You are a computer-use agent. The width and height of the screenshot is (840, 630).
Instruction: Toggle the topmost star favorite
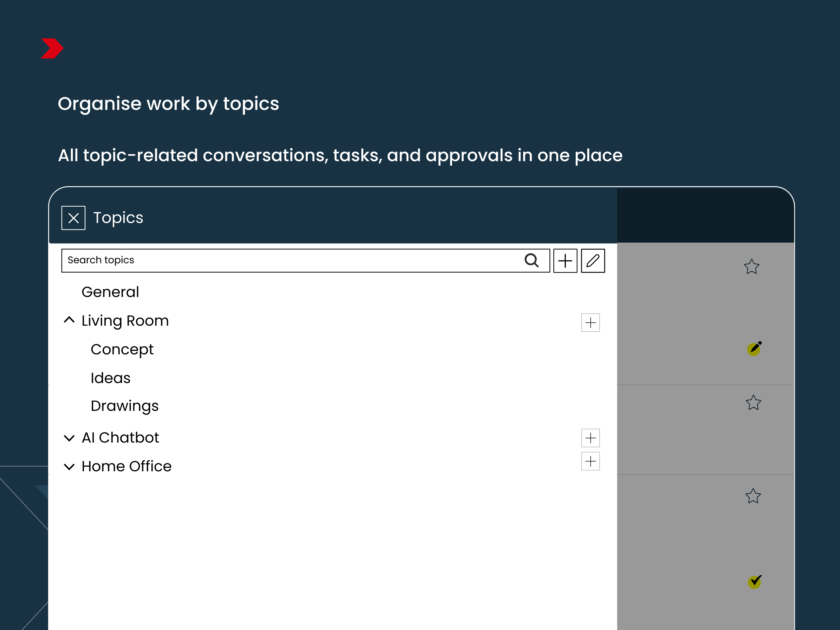click(x=751, y=266)
